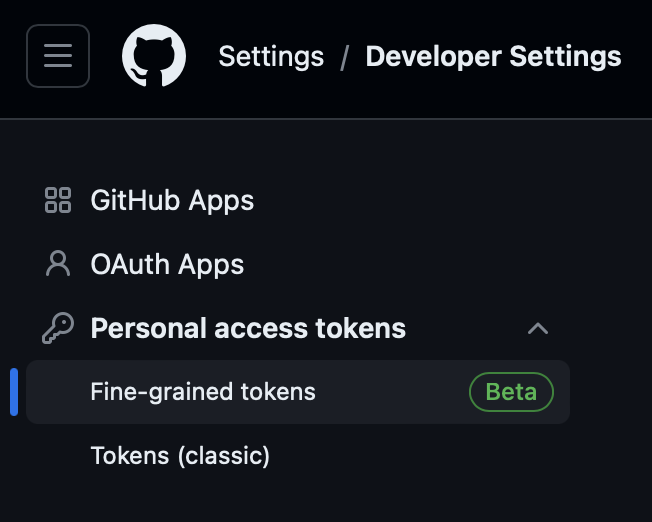
Task: Click the green Beta badge
Action: 510,392
